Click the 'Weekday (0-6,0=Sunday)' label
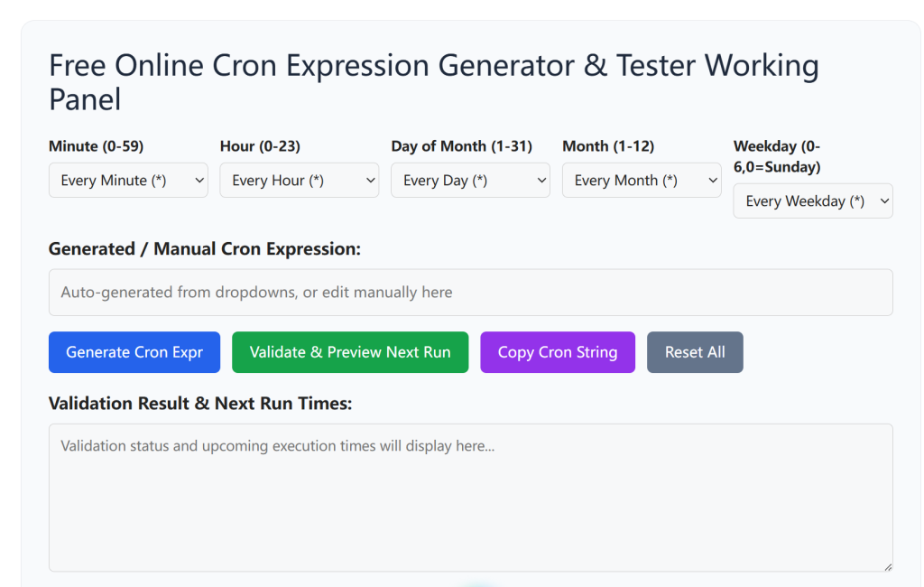 [x=777, y=156]
